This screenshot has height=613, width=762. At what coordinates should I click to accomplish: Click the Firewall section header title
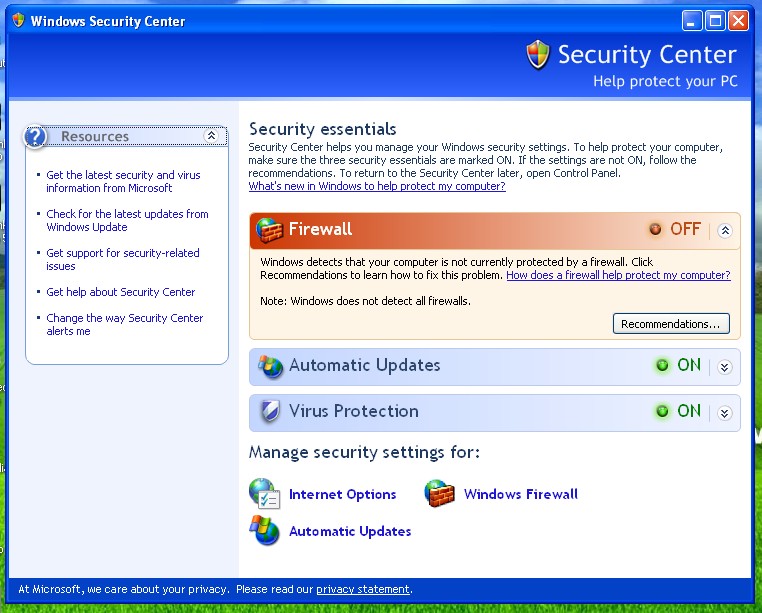point(320,229)
